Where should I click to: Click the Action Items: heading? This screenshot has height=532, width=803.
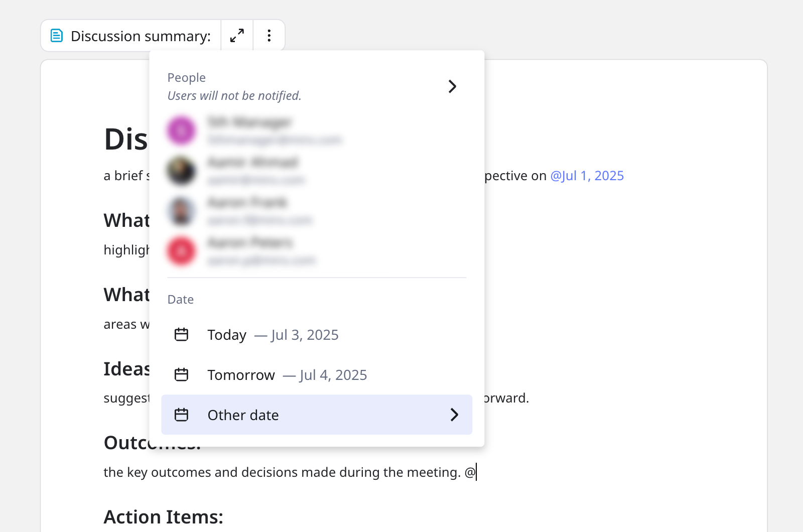tap(163, 517)
